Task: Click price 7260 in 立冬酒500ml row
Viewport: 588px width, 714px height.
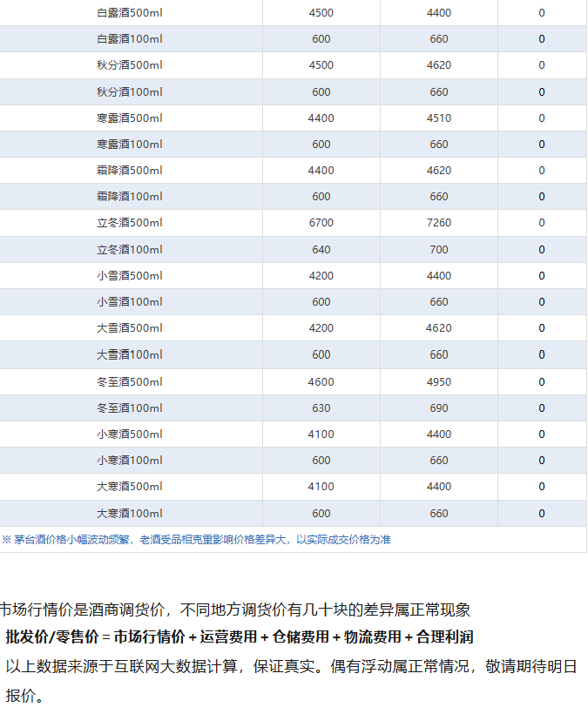Action: (439, 223)
